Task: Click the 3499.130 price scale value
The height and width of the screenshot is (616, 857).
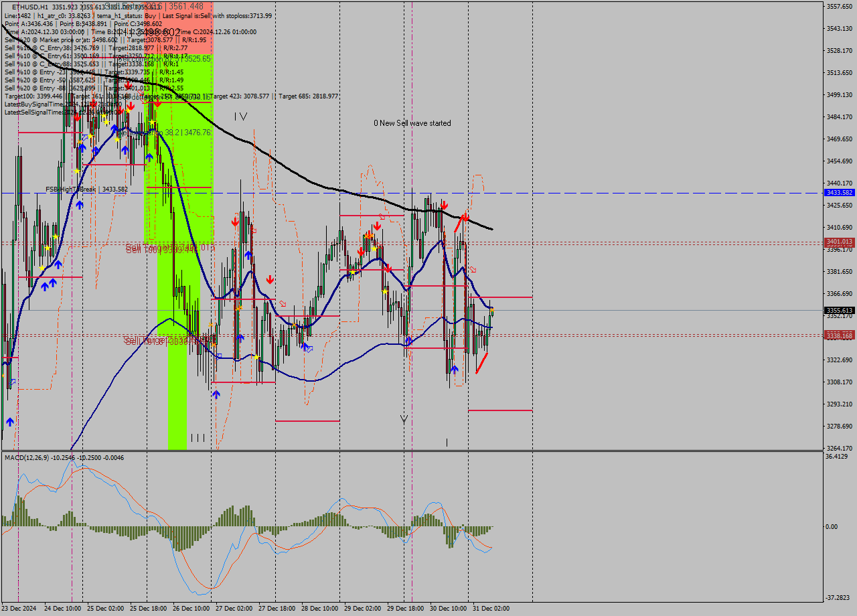Action: (839, 94)
